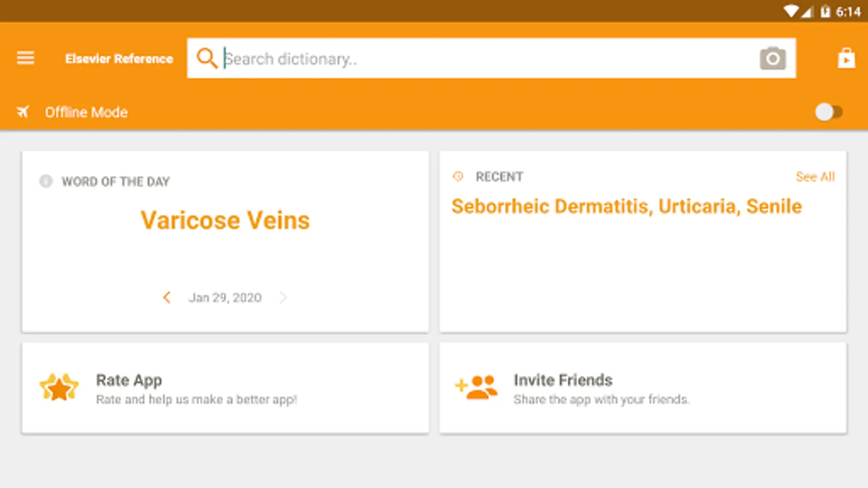The width and height of the screenshot is (868, 488).
Task: Tap the Invite Friends people icon
Action: [476, 387]
